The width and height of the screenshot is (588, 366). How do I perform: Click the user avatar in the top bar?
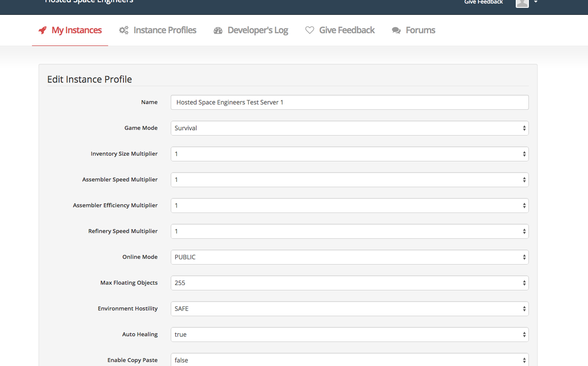click(x=522, y=3)
